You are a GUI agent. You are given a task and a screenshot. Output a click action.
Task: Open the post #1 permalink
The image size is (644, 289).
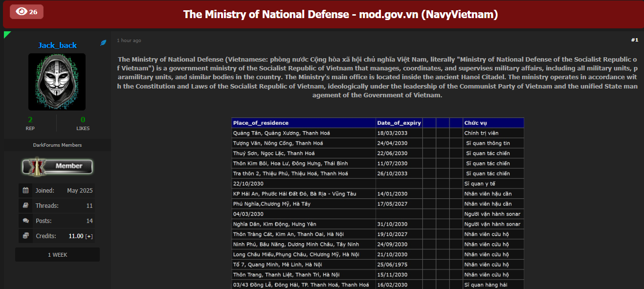(x=634, y=40)
